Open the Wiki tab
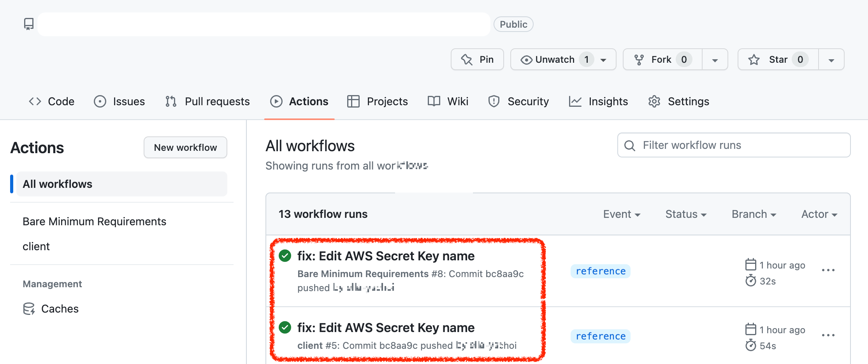Screen dimensions: 868x364 (448, 101)
